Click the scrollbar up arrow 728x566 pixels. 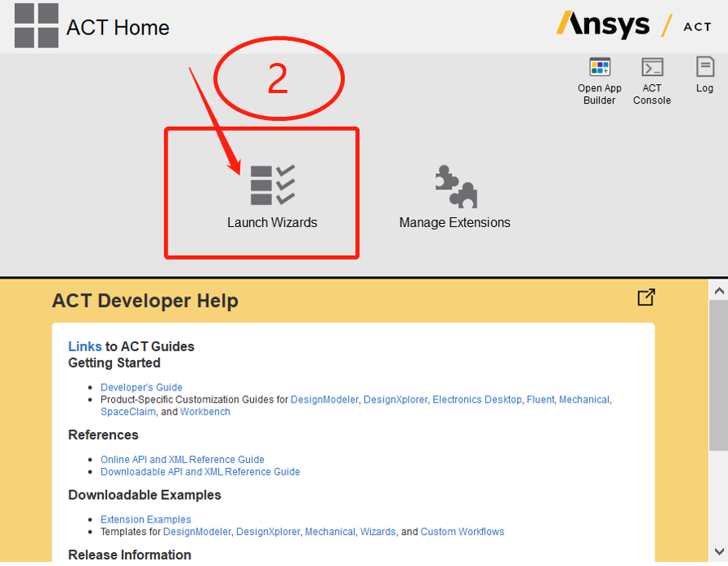[719, 291]
